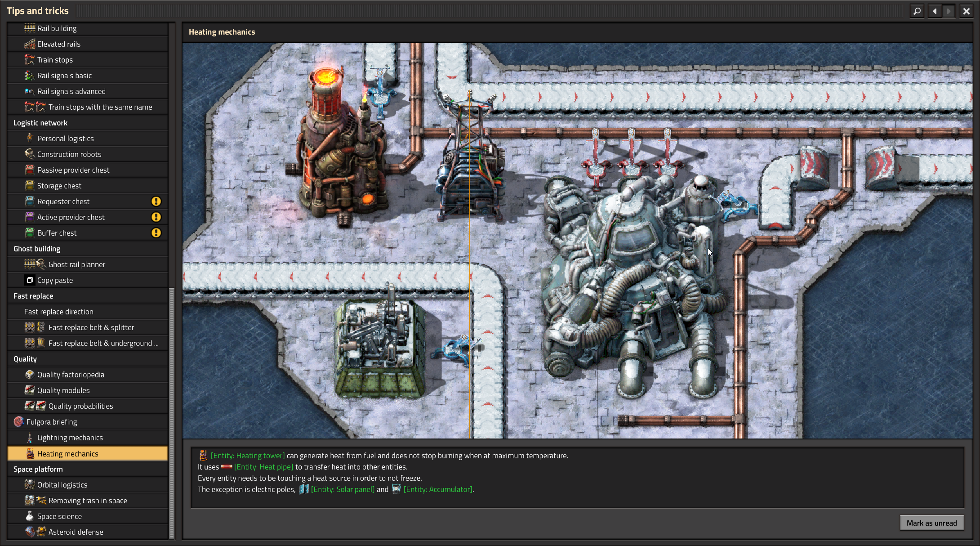Open the Requester chest tip
Image resolution: width=980 pixels, height=546 pixels.
(88, 201)
